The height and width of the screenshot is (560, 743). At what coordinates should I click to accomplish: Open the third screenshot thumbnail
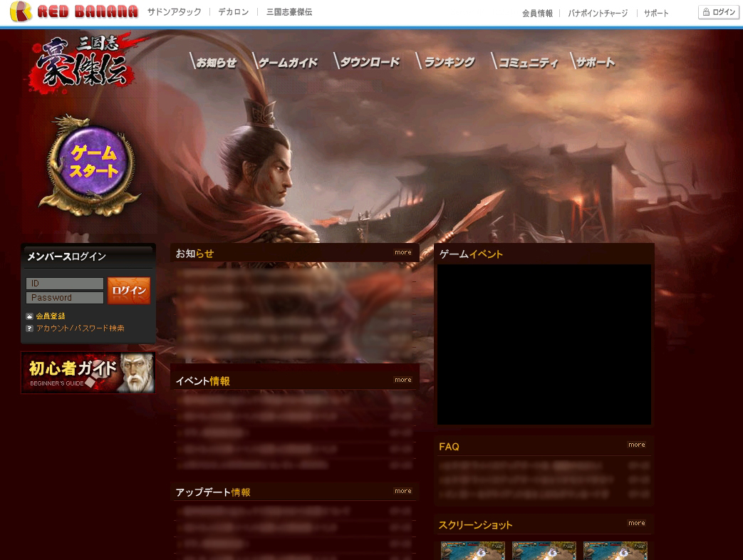click(x=615, y=551)
